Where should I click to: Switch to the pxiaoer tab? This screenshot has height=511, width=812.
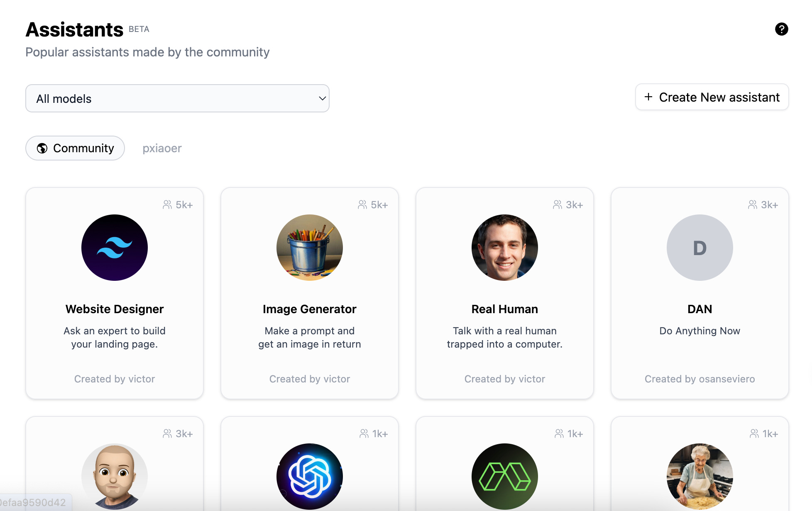(162, 148)
